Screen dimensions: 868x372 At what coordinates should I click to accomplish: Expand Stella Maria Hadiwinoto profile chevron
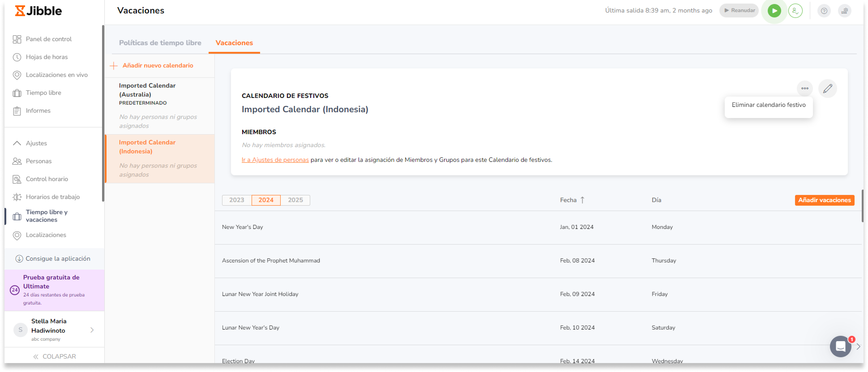(x=92, y=330)
